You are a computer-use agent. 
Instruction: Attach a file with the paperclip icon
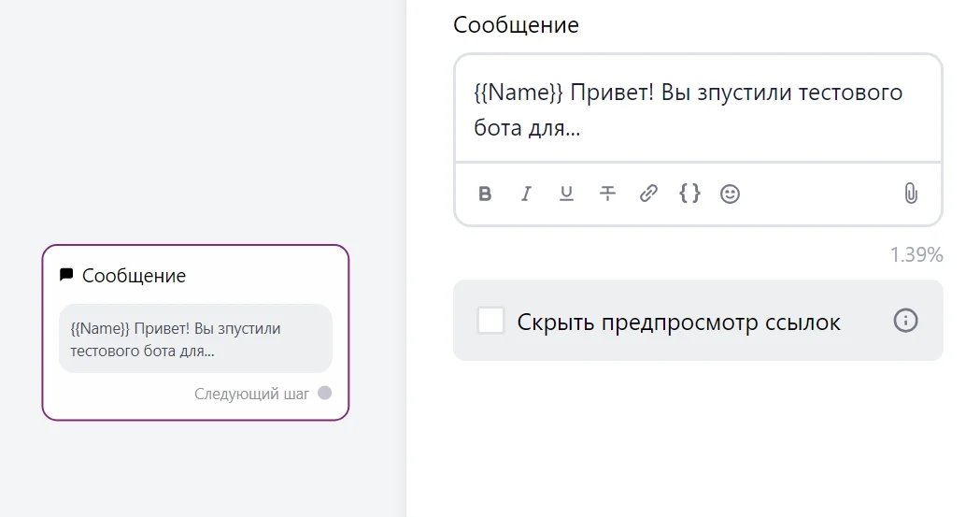coord(911,194)
